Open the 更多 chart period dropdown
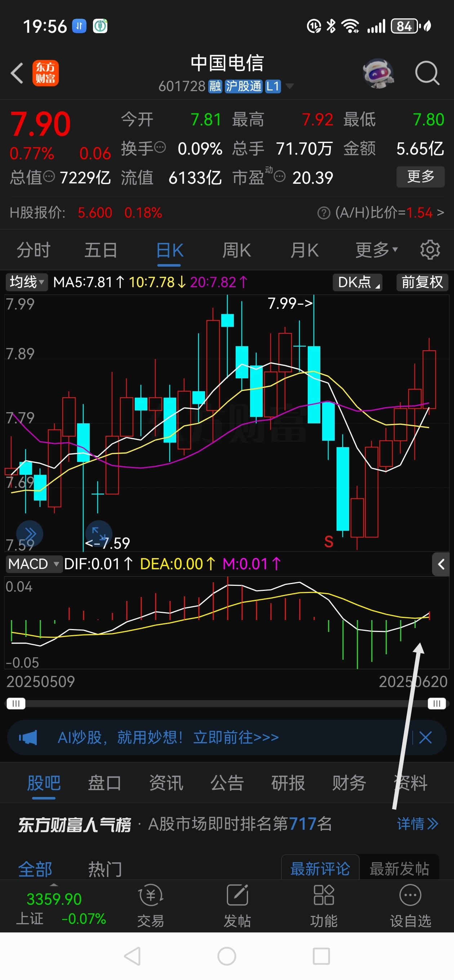 coord(377,250)
